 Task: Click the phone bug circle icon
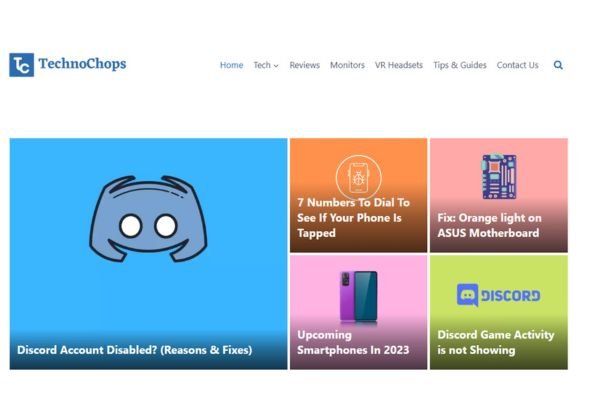click(x=359, y=177)
